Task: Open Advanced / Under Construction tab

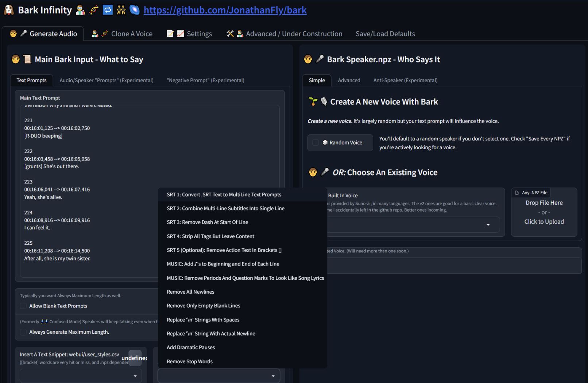Action: click(x=284, y=34)
